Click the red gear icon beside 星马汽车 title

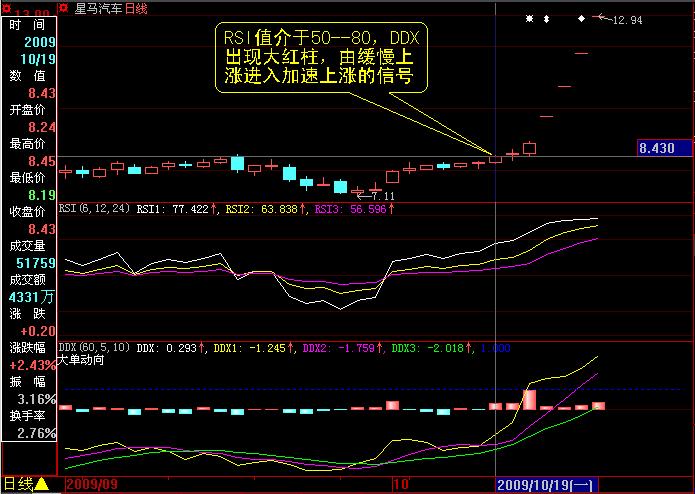(x=64, y=8)
